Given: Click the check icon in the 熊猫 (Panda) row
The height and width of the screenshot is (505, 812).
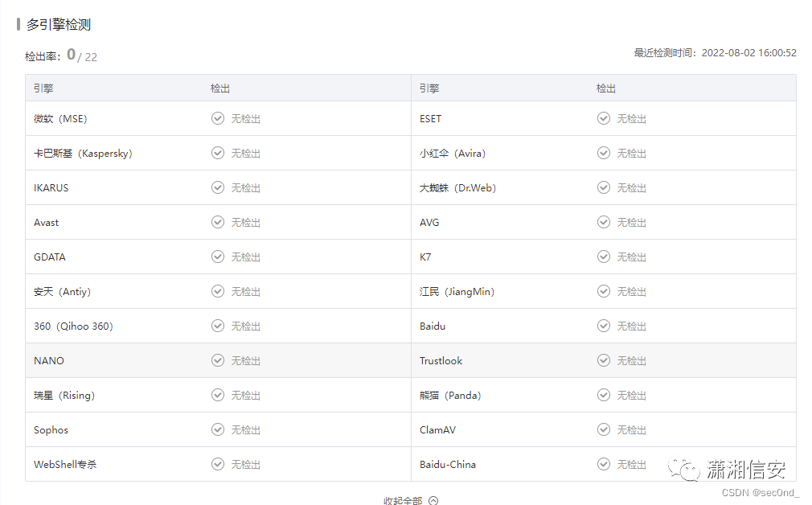Looking at the screenshot, I should [x=604, y=395].
